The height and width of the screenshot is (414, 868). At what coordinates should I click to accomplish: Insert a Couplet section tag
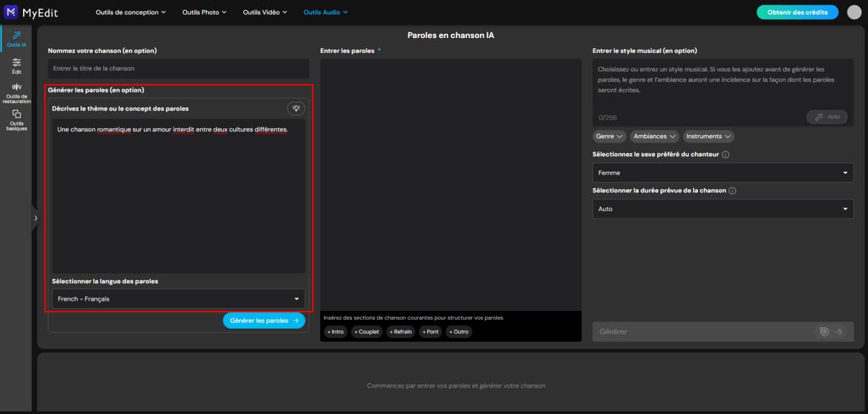point(367,332)
